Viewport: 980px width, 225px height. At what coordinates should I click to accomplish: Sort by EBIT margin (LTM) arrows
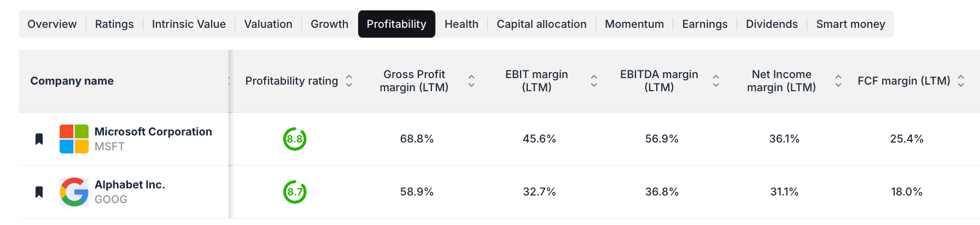[594, 81]
